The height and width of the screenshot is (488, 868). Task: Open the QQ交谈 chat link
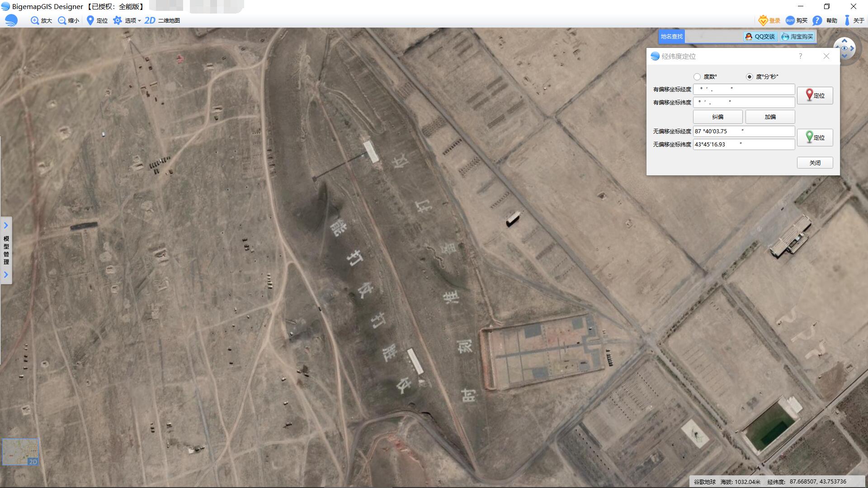[760, 37]
